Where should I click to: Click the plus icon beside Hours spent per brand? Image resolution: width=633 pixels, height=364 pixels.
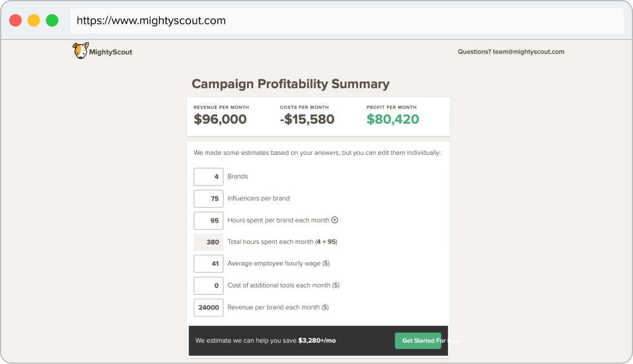tap(335, 220)
